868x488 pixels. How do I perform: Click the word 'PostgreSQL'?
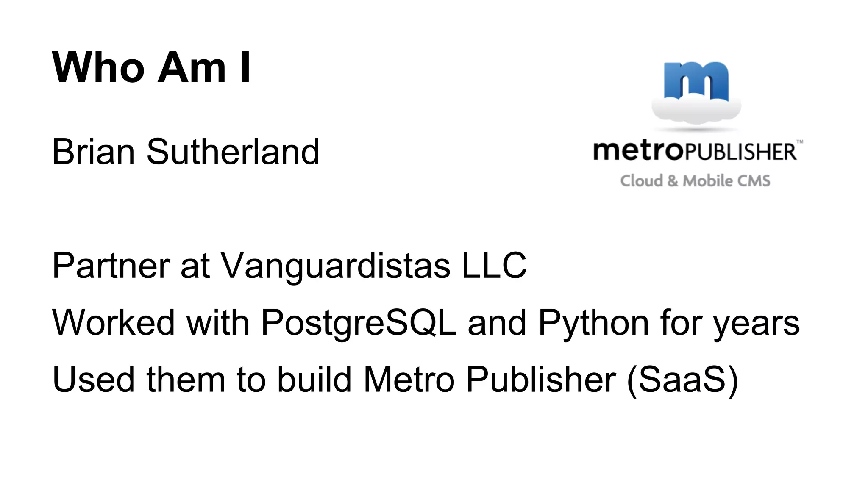click(359, 323)
